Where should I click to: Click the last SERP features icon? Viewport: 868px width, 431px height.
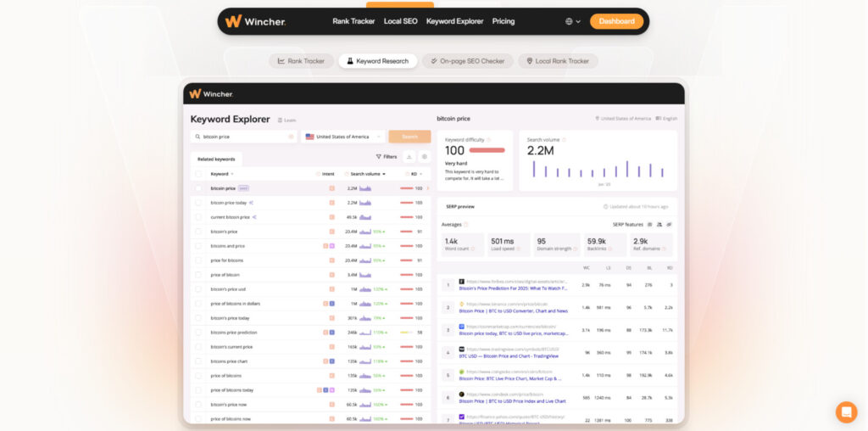point(669,224)
